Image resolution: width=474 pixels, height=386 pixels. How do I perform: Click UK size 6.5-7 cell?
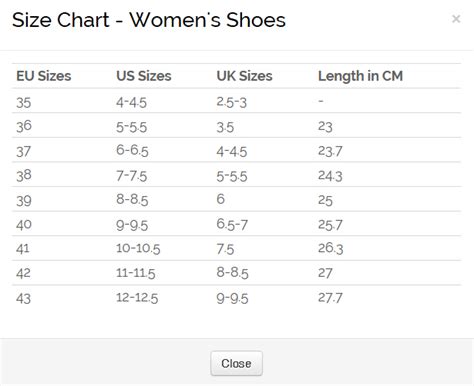(x=232, y=224)
